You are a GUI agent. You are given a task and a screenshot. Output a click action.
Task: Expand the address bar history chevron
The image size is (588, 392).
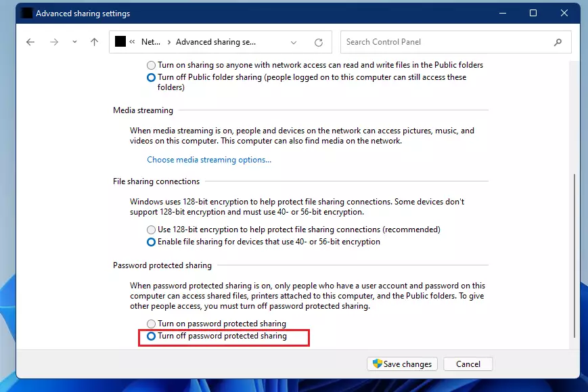[294, 43]
